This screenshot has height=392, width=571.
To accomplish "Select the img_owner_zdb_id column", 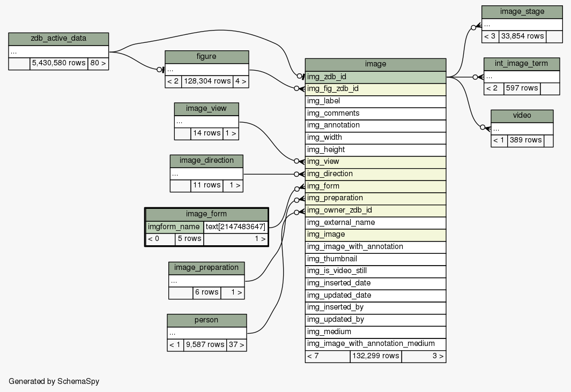I will click(x=375, y=210).
